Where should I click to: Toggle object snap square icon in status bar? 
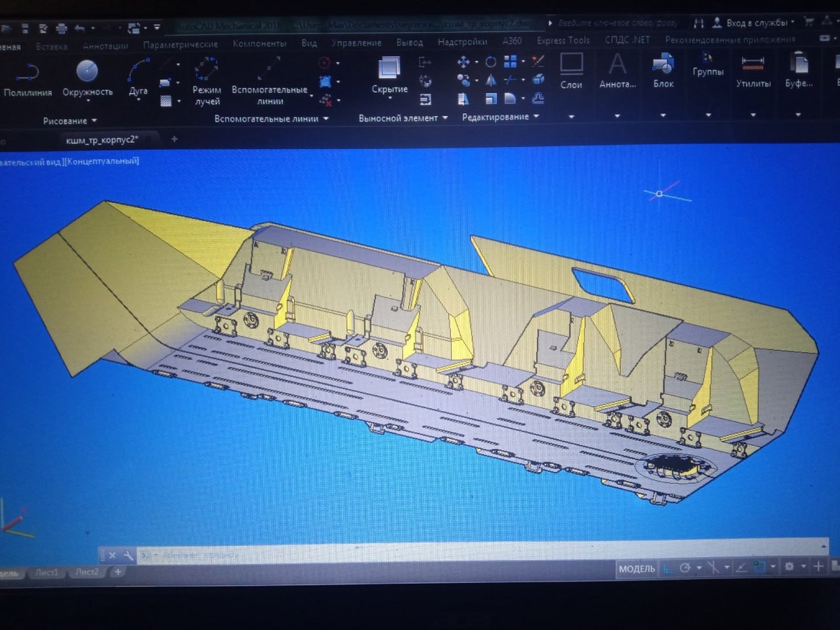tap(759, 567)
